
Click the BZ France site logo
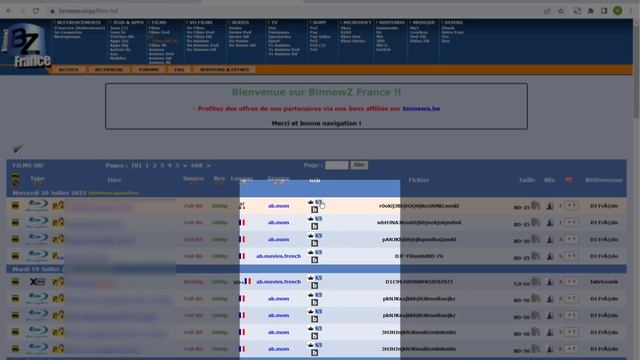[x=26, y=46]
